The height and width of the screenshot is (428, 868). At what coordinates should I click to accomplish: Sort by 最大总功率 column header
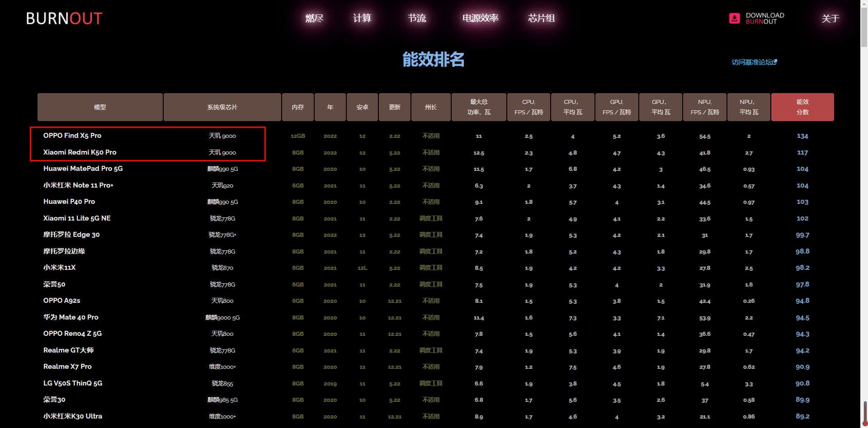point(479,107)
